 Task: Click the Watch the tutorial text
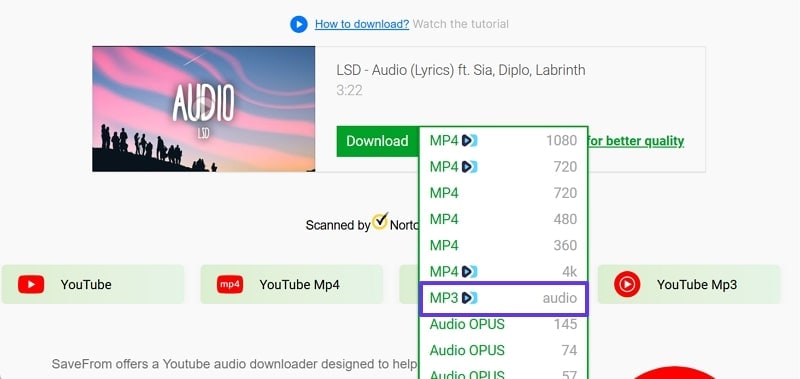pos(461,24)
